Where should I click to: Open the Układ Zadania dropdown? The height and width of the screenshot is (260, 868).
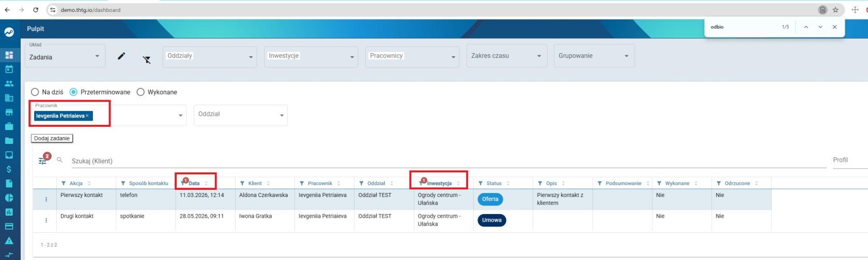(65, 56)
